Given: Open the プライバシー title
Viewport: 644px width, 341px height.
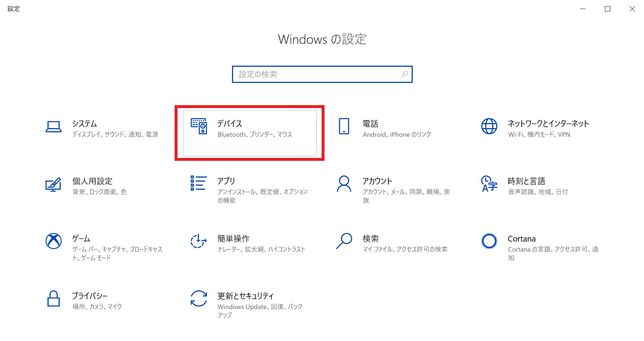Looking at the screenshot, I should [x=90, y=296].
